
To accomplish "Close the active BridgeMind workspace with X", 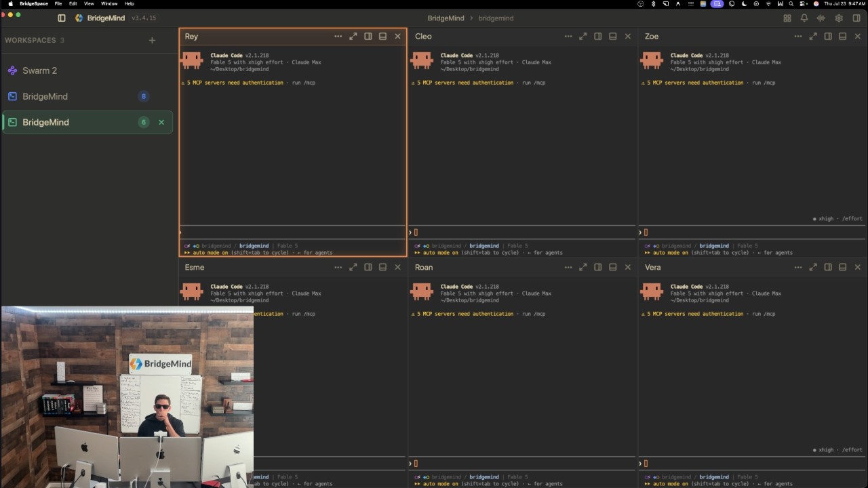I will pyautogui.click(x=161, y=122).
